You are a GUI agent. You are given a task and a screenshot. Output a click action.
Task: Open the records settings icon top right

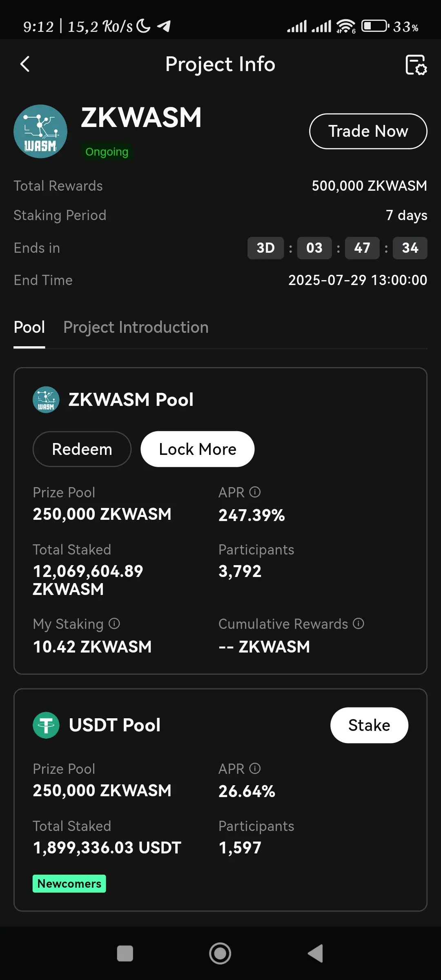416,65
